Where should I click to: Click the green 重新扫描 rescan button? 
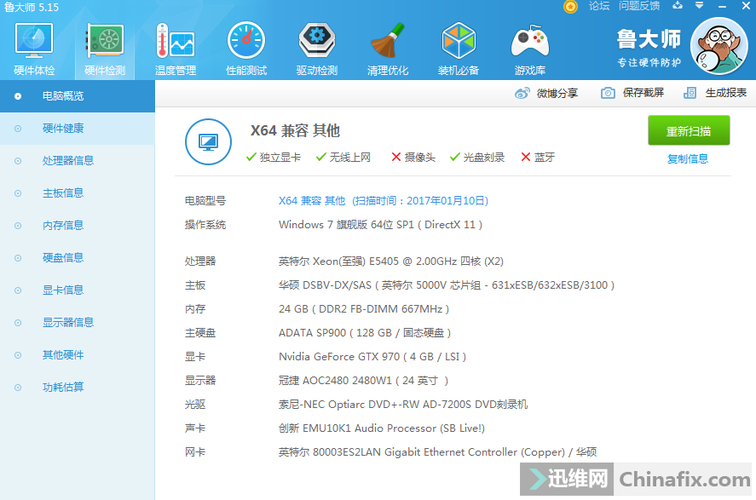point(688,130)
